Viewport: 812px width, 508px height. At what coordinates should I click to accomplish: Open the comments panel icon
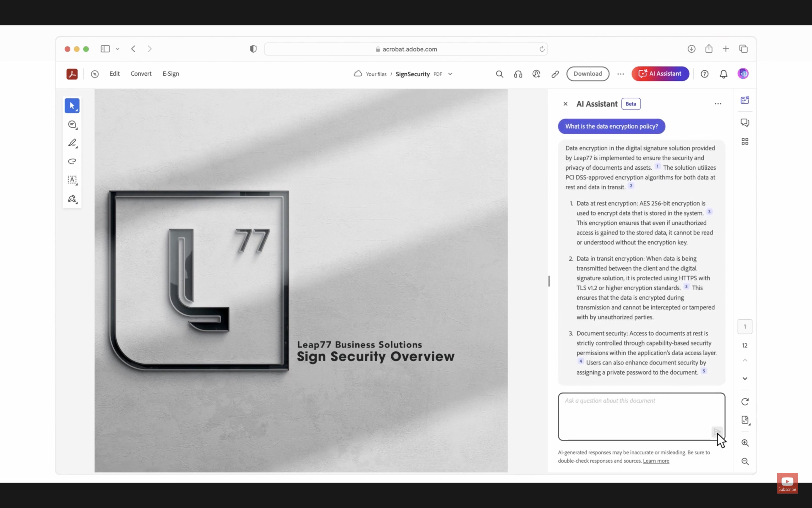(745, 123)
